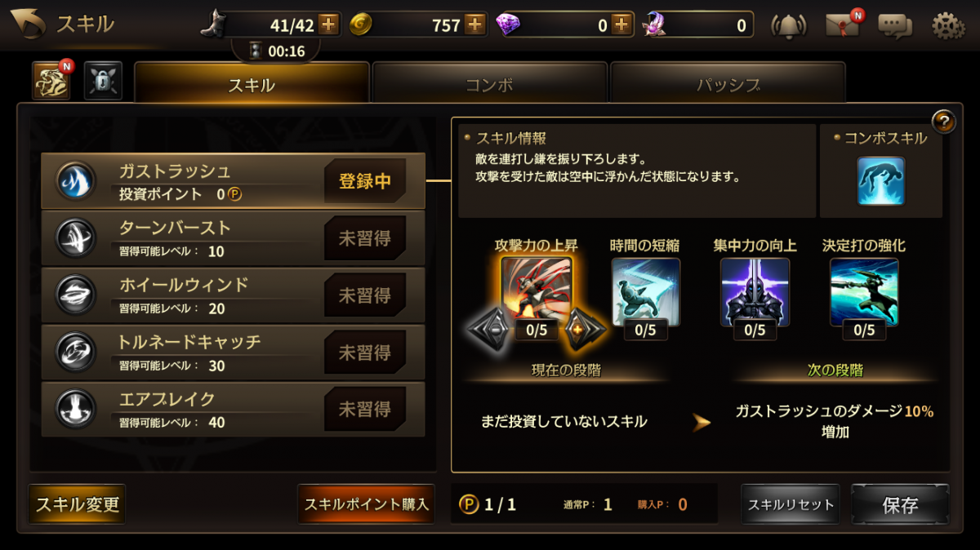Click the help question mark icon
This screenshot has height=550, width=980.
943,122
